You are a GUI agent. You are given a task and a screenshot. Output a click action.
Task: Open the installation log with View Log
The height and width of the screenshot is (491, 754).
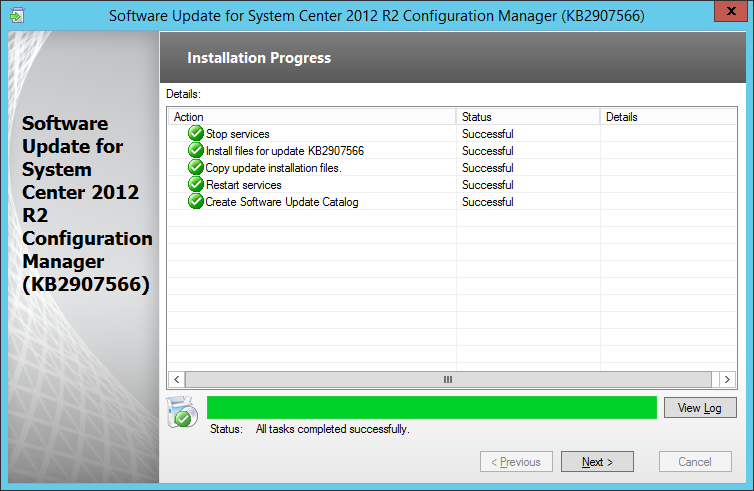click(x=700, y=408)
